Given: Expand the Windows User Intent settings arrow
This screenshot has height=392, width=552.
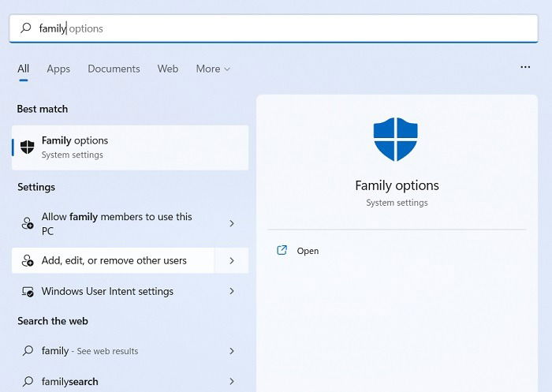Looking at the screenshot, I should coord(232,291).
